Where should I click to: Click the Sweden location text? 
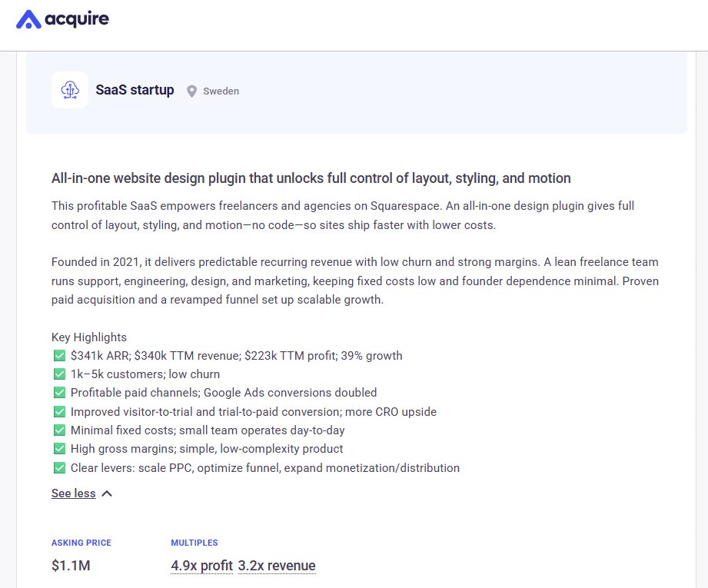[x=221, y=91]
